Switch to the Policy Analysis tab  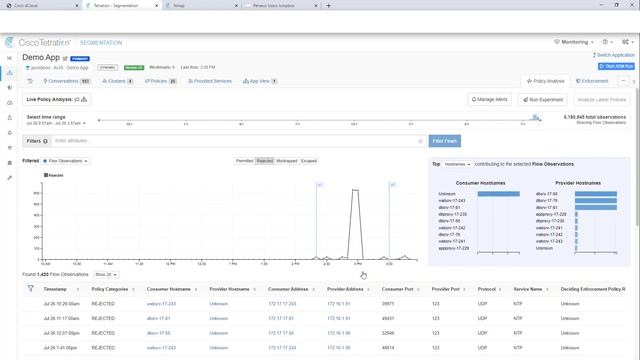546,81
